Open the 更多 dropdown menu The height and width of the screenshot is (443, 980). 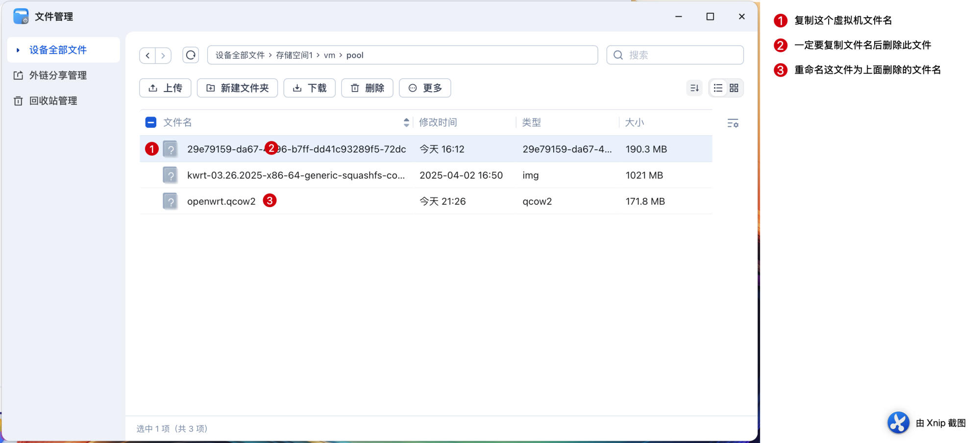click(425, 88)
